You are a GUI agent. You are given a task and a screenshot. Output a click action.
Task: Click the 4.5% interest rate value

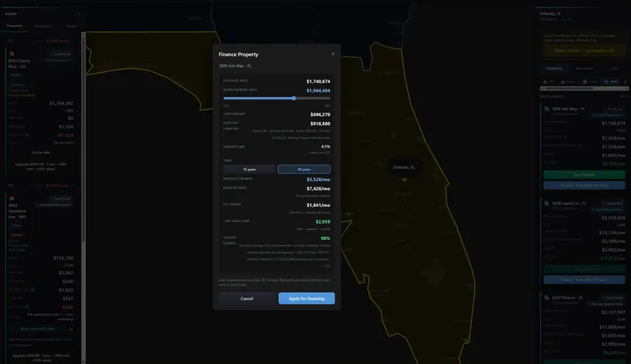[326, 147]
